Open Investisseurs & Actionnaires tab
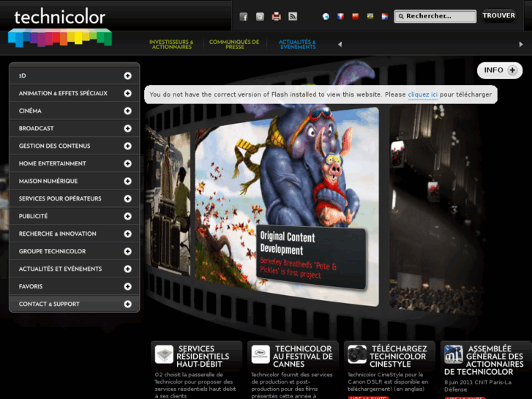Viewport: 532px width, 399px height. click(171, 45)
